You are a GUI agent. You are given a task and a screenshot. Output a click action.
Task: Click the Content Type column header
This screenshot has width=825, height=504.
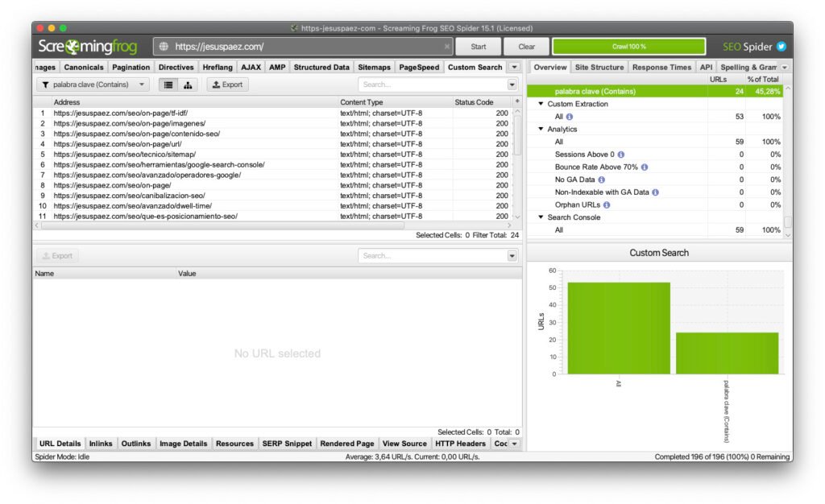pos(395,102)
